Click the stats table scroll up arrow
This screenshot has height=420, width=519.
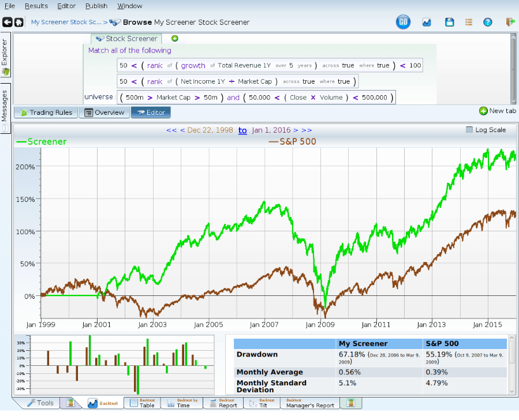click(511, 337)
